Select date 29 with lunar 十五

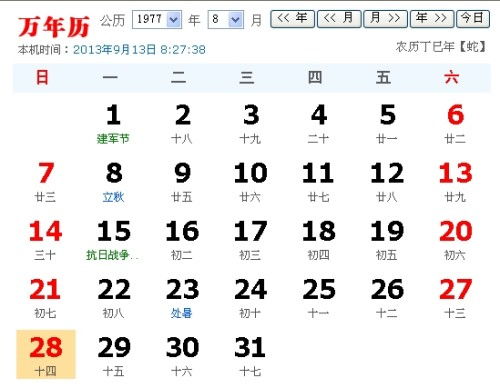(x=113, y=356)
